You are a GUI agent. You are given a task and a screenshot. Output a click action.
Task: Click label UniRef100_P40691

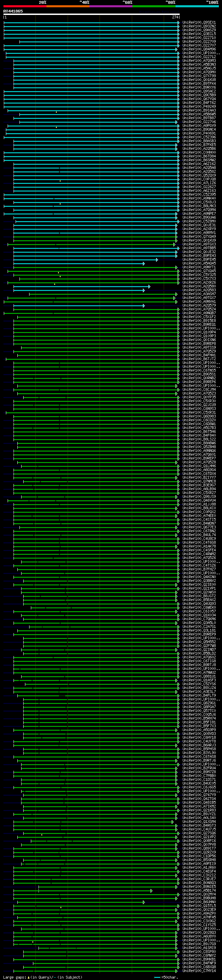(199, 133)
